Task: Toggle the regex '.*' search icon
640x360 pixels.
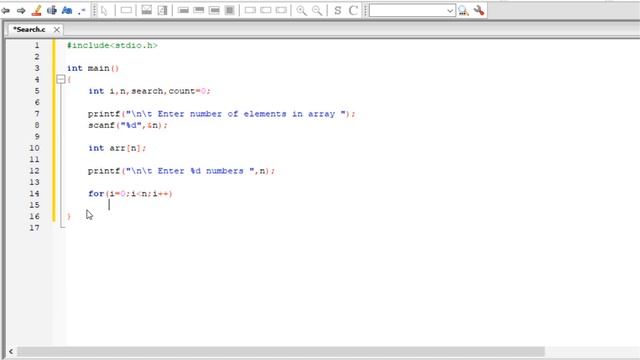Action: (x=81, y=10)
